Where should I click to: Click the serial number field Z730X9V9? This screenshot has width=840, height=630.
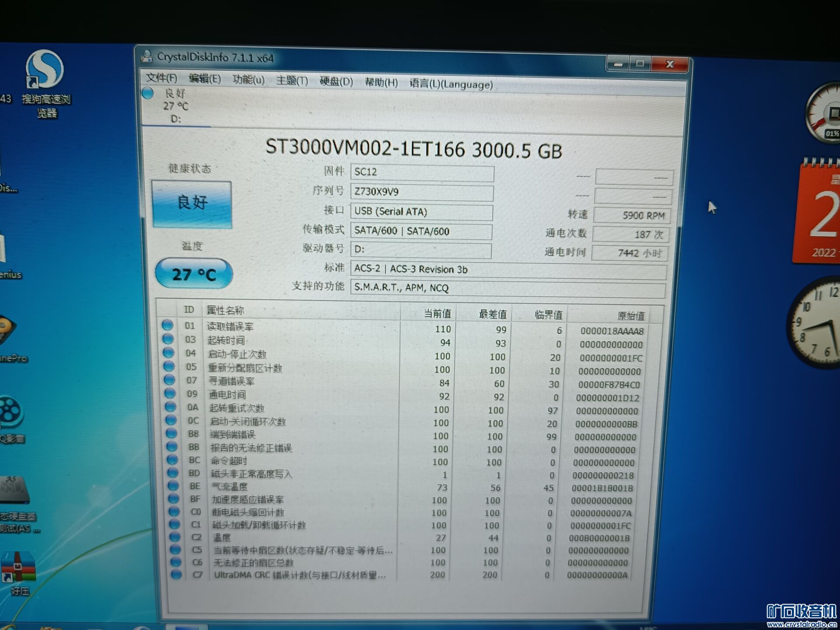(x=422, y=192)
